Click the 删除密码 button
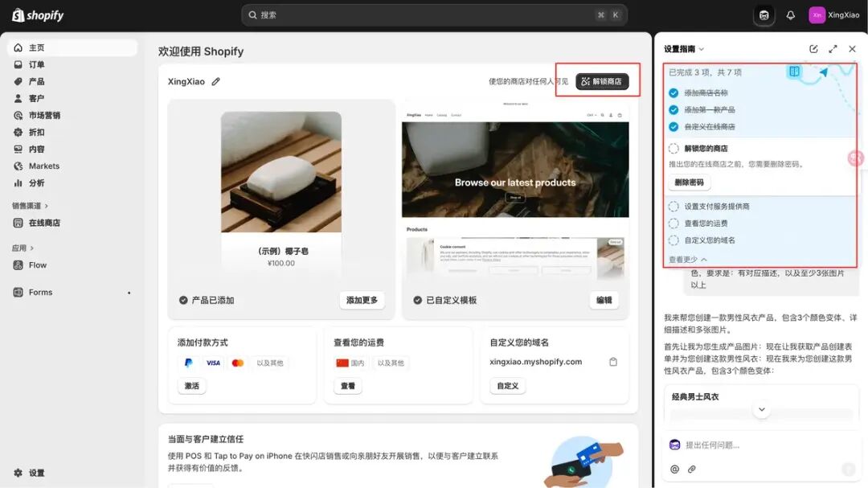Viewport: 868px width, 488px height. (x=690, y=182)
